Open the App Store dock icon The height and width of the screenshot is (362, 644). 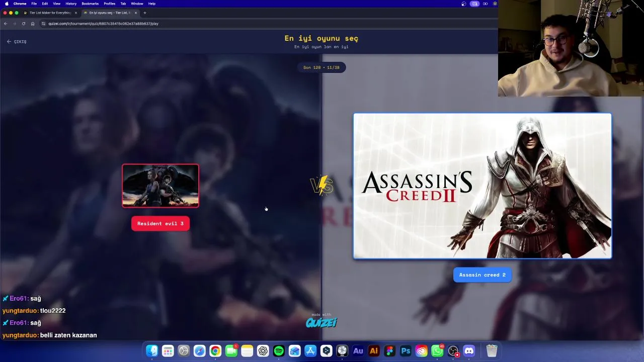pos(310,350)
